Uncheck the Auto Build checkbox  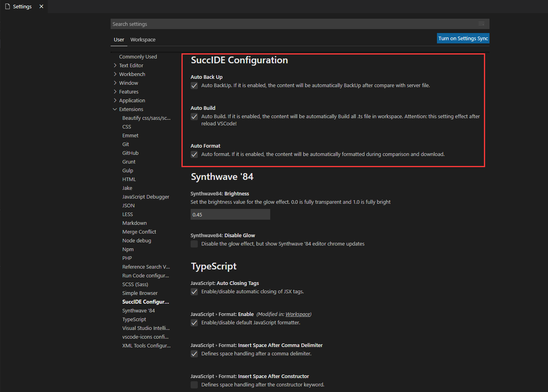[194, 117]
